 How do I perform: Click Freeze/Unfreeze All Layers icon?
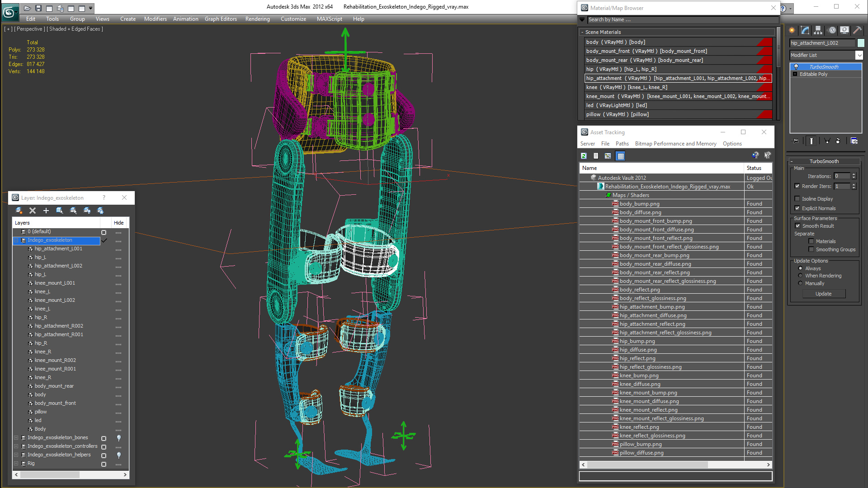click(100, 211)
